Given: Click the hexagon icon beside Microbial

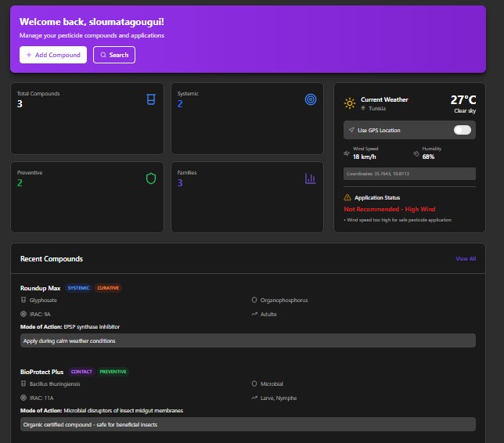Looking at the screenshot, I should click(x=254, y=384).
